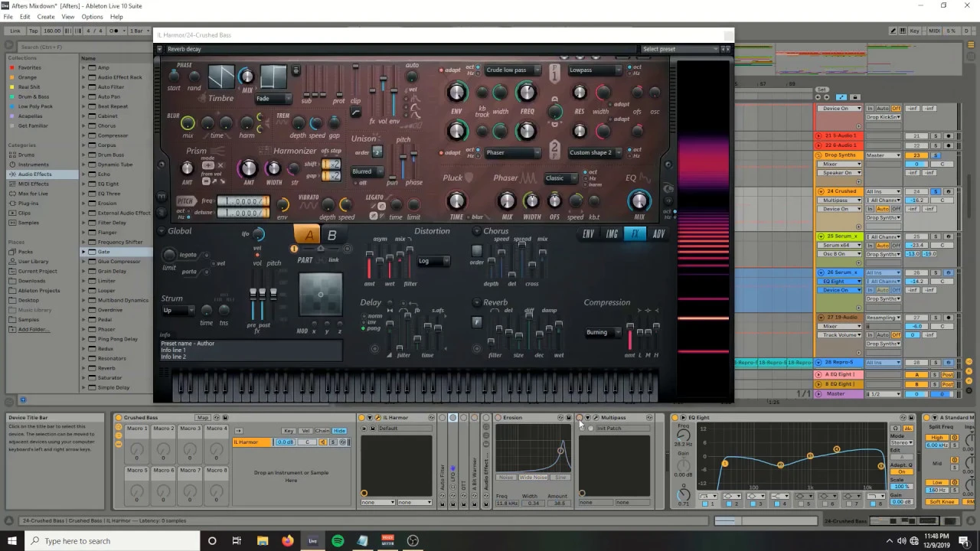Click the Cortana circle icon
Viewport: 980px width, 551px height.
(212, 541)
